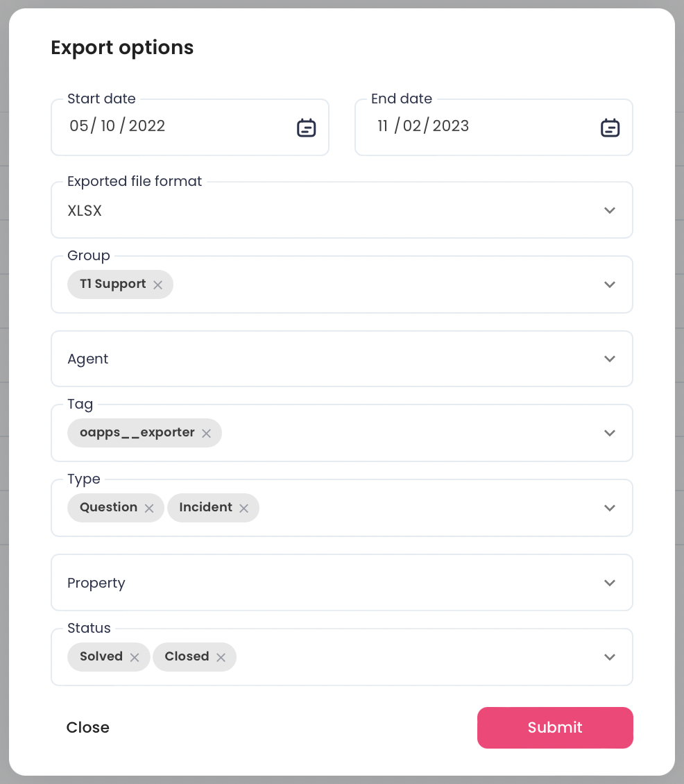Viewport: 684px width, 784px height.
Task: Expand the Tag dropdown chevron
Action: [610, 433]
